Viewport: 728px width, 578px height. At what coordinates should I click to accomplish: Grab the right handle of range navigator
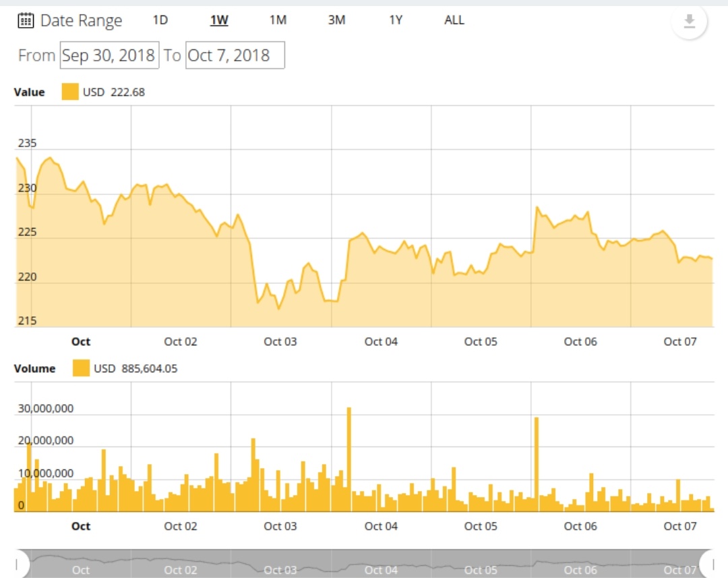tap(713, 564)
